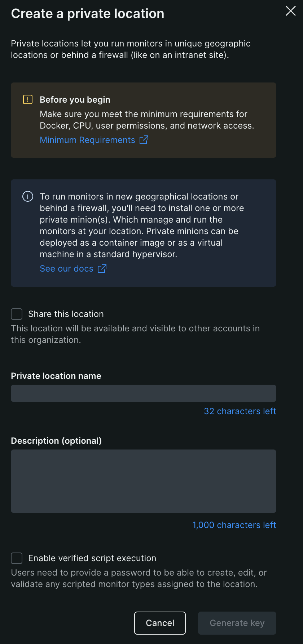The height and width of the screenshot is (644, 303).
Task: Click the info circle icon in blue notice
Action: [28, 196]
